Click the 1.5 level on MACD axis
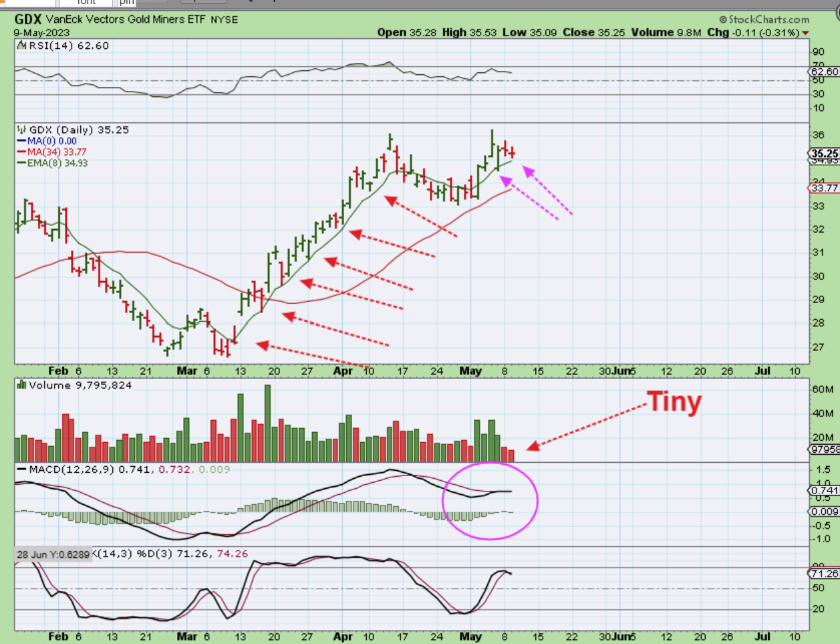Image resolution: width=840 pixels, height=644 pixels. pos(823,469)
